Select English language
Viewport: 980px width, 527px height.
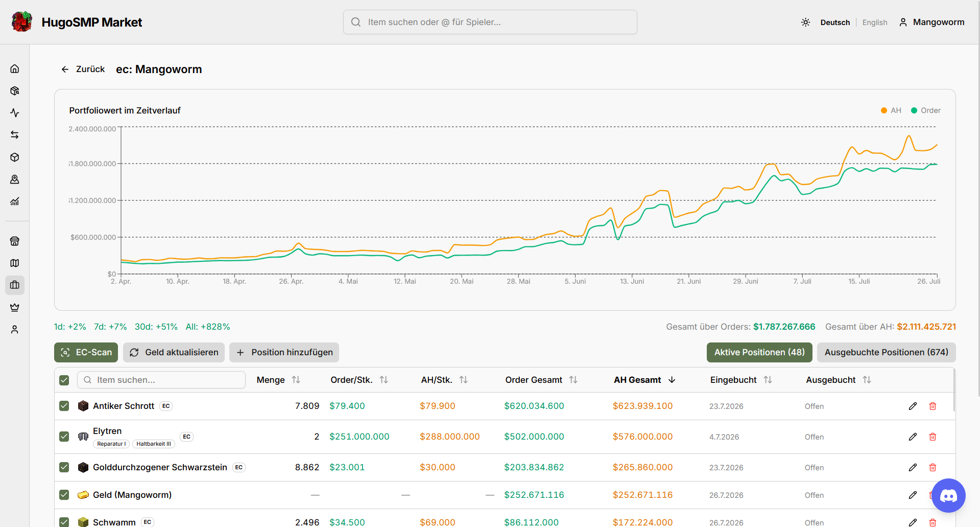pyautogui.click(x=875, y=22)
